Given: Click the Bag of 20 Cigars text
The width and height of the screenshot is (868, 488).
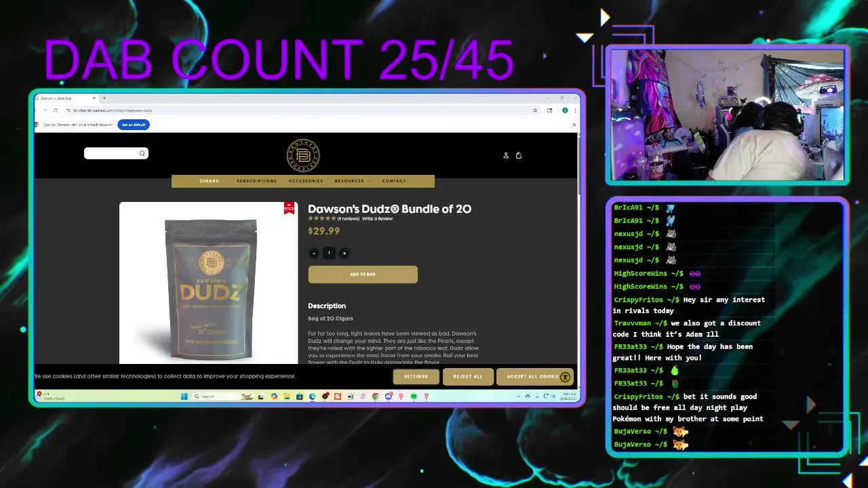Looking at the screenshot, I should [x=330, y=319].
